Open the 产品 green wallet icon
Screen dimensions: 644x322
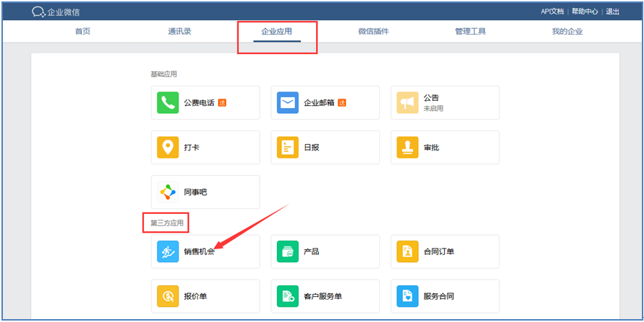click(288, 251)
